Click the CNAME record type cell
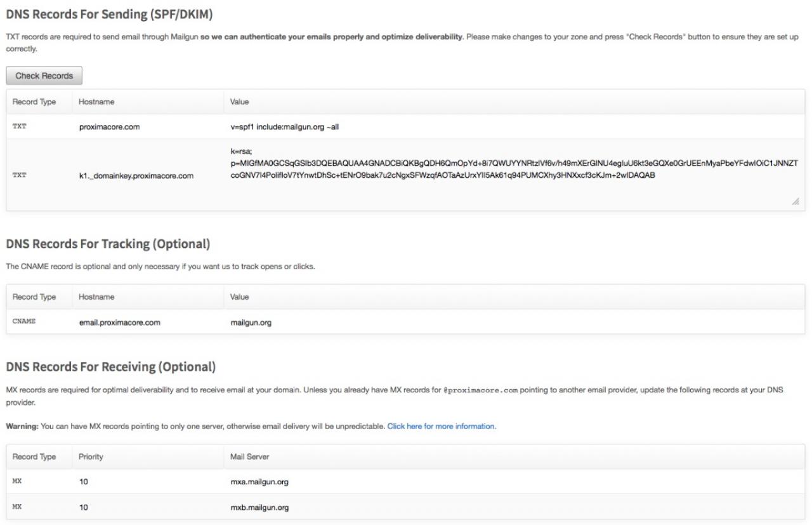This screenshot has width=812, height=525. point(24,321)
